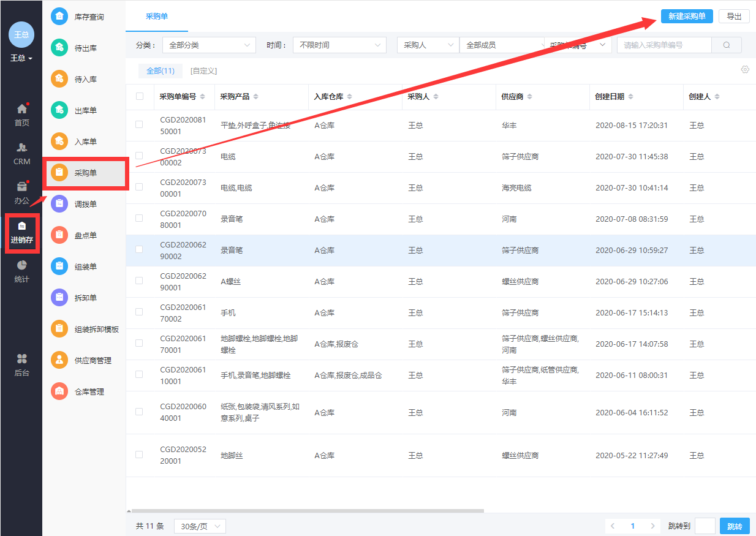Open the 盘点单 stocktake icon
756x536 pixels.
tap(59, 235)
